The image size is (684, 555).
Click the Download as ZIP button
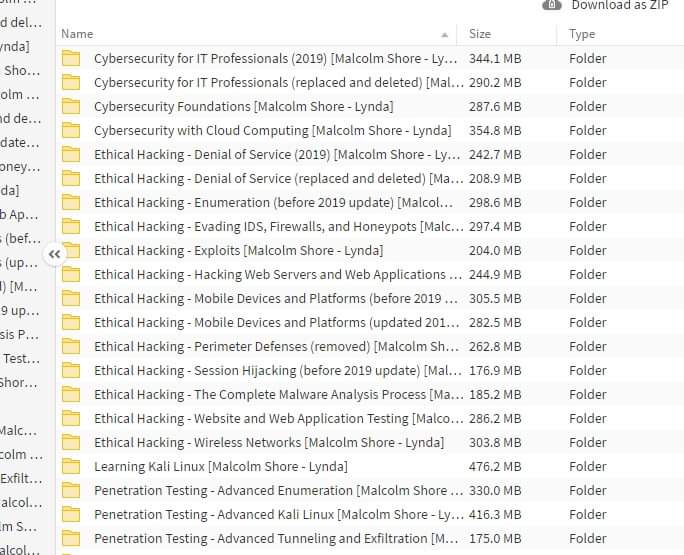(x=605, y=5)
